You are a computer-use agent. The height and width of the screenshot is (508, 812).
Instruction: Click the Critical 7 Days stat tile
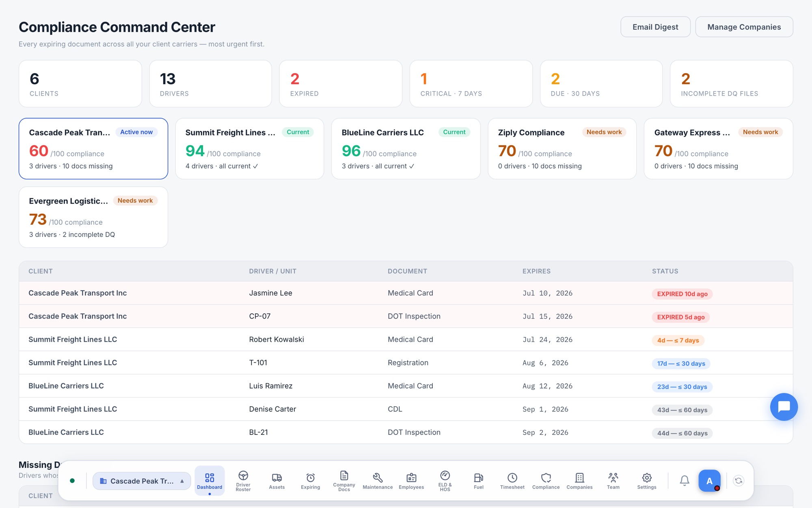(471, 84)
